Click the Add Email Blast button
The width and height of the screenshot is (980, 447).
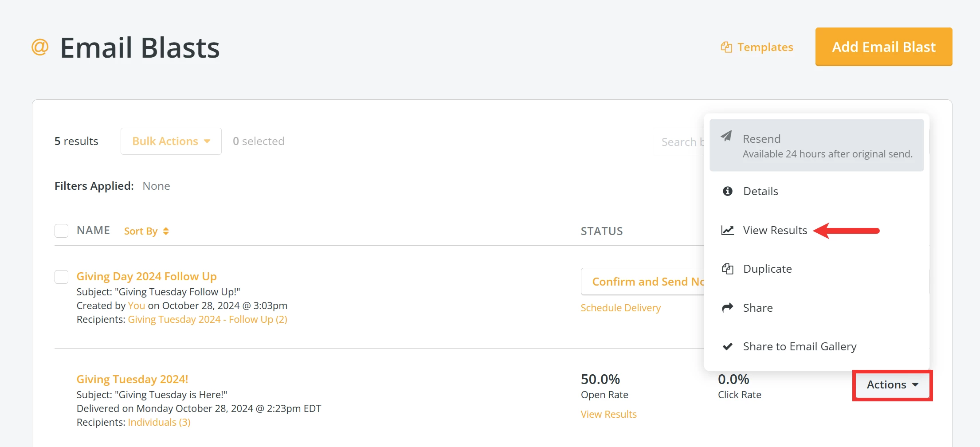pyautogui.click(x=883, y=47)
